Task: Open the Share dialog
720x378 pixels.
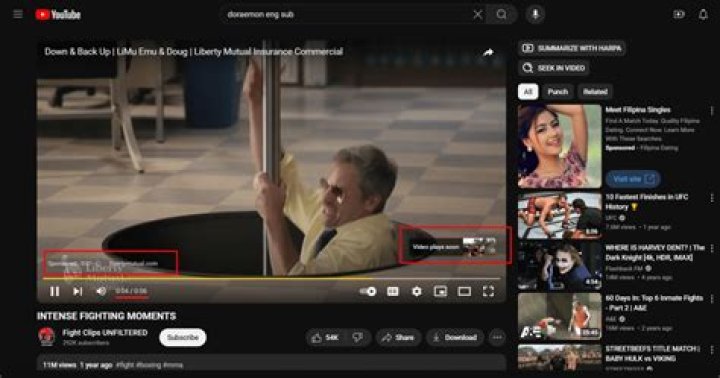Action: [x=398, y=338]
